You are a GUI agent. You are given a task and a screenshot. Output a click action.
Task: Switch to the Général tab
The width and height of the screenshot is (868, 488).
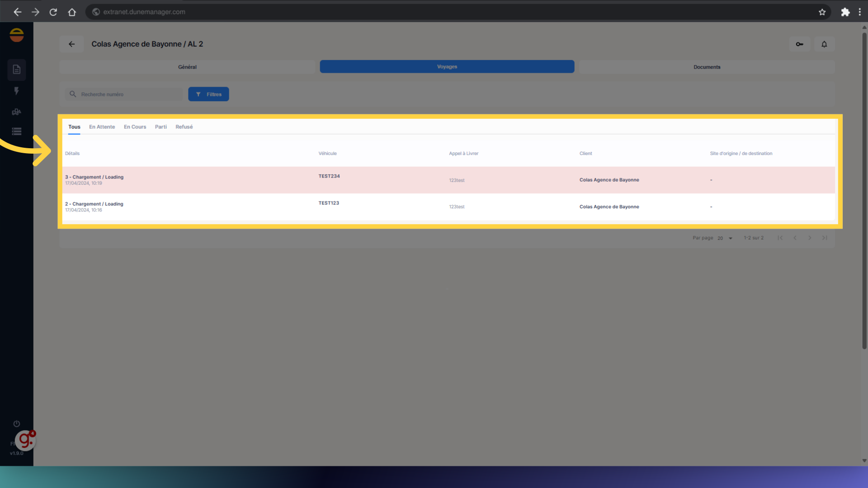(x=187, y=67)
